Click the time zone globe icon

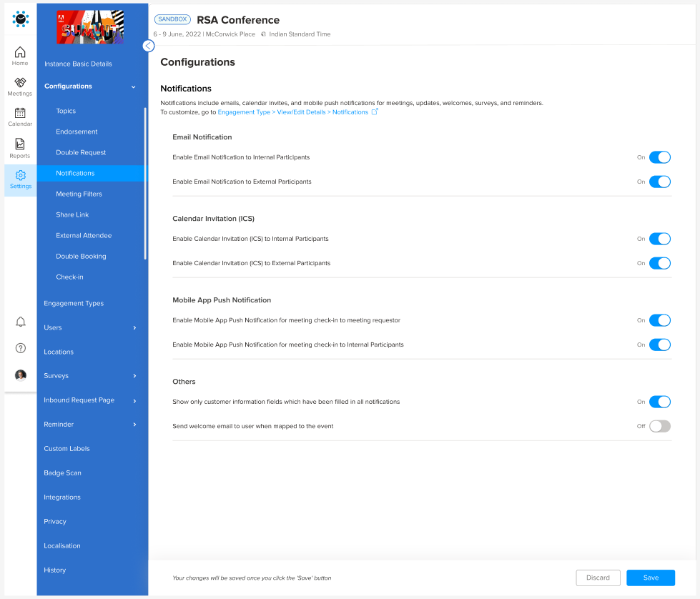pos(263,34)
